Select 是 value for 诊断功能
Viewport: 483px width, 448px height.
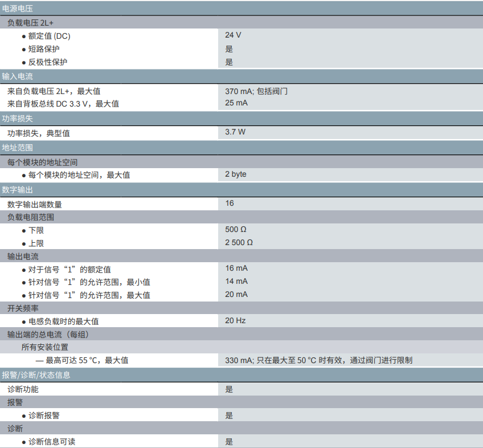[x=229, y=389]
